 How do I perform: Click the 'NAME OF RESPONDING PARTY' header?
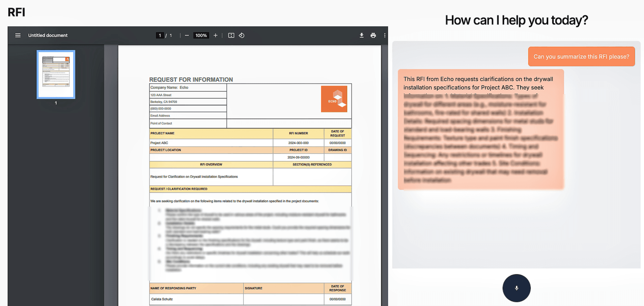[x=196, y=288]
